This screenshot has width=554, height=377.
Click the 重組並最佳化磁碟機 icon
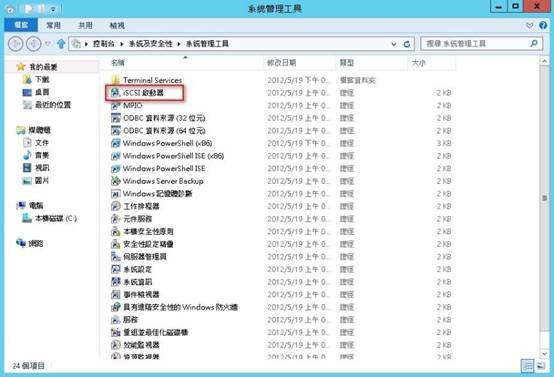pos(116,332)
